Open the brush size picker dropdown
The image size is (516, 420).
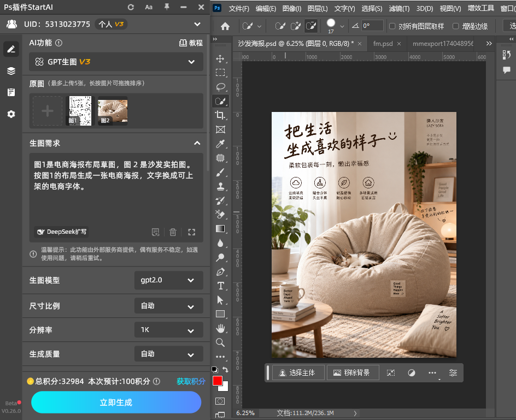[x=342, y=26]
